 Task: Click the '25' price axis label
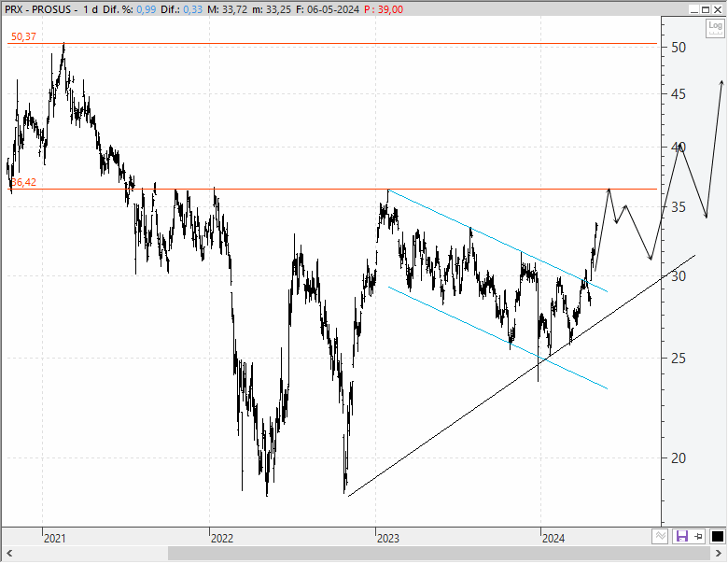679,359
